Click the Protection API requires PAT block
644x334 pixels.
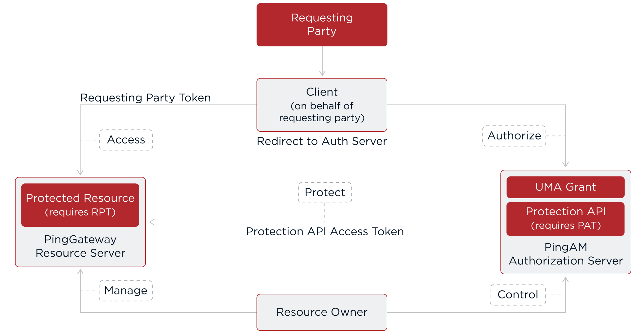[565, 219]
